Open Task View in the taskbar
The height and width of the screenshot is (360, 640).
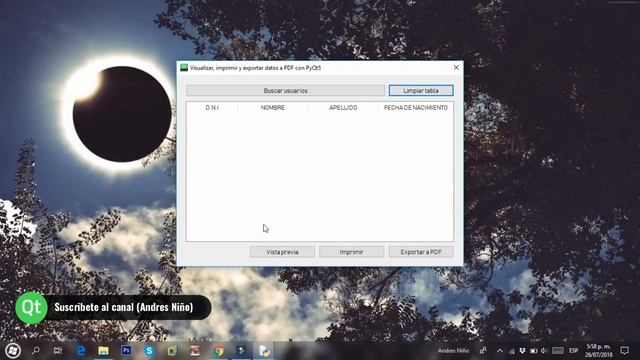coord(58,351)
